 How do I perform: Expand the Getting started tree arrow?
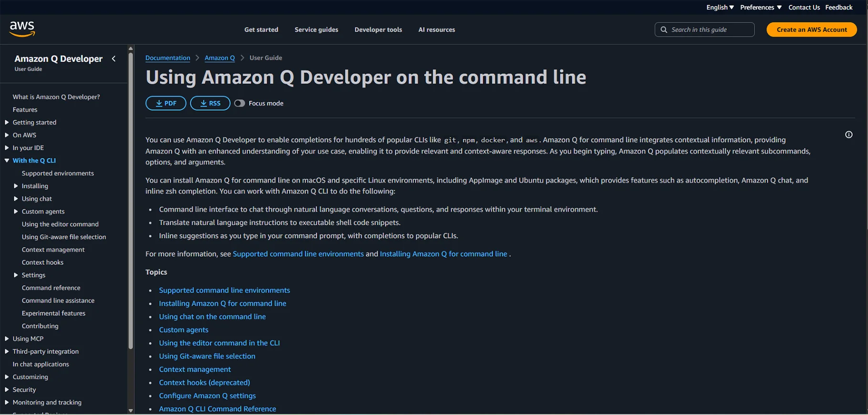7,122
